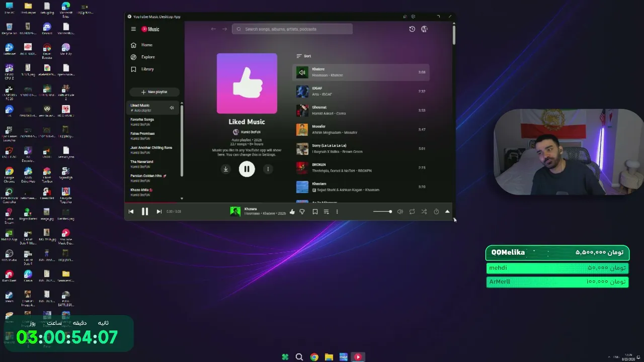Screen dimensions: 644x362
Task: Open File Explorer from the taskbar
Action: pos(329,357)
